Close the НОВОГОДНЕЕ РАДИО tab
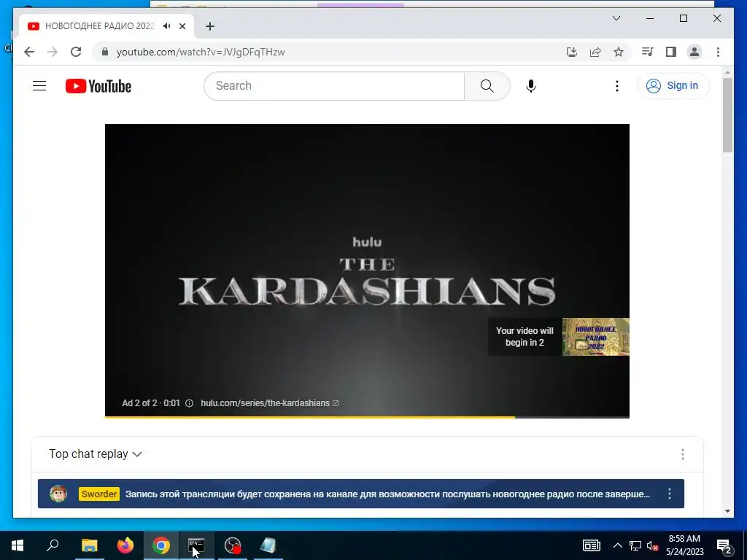This screenshot has height=560, width=747. coord(182,26)
